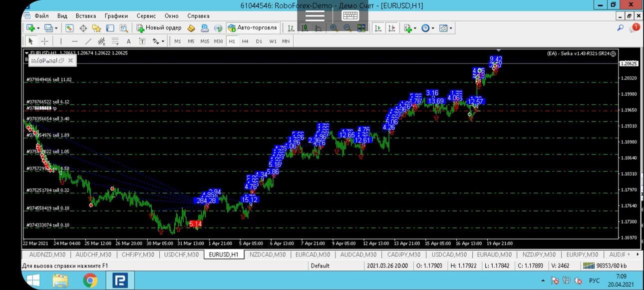This screenshot has width=644, height=290.
Task: Activate the crosshair cursor mode
Action: pos(44,41)
